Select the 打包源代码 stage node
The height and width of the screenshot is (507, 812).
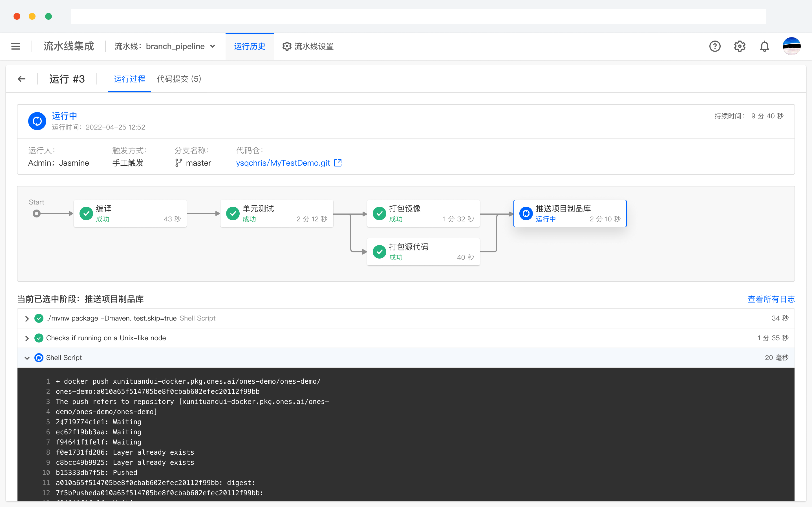(x=423, y=252)
